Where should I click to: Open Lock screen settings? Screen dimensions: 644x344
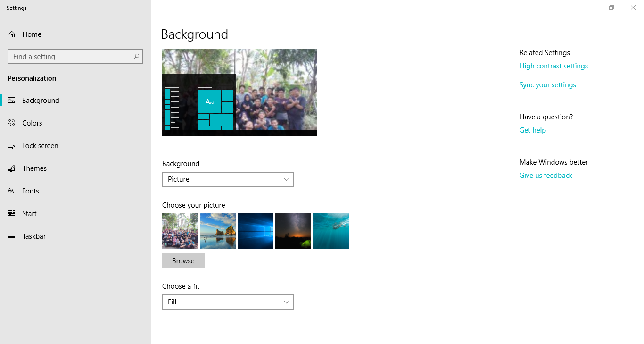point(75,146)
